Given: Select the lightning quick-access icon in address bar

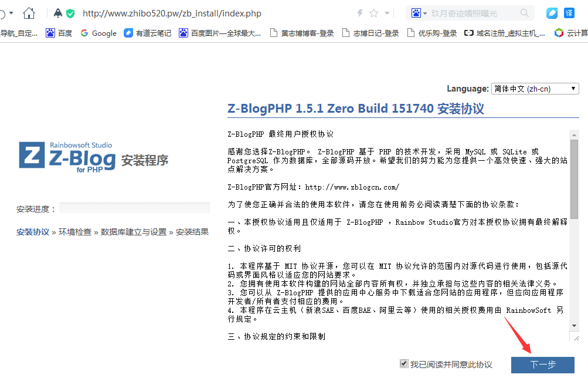Looking at the screenshot, I should click(359, 13).
